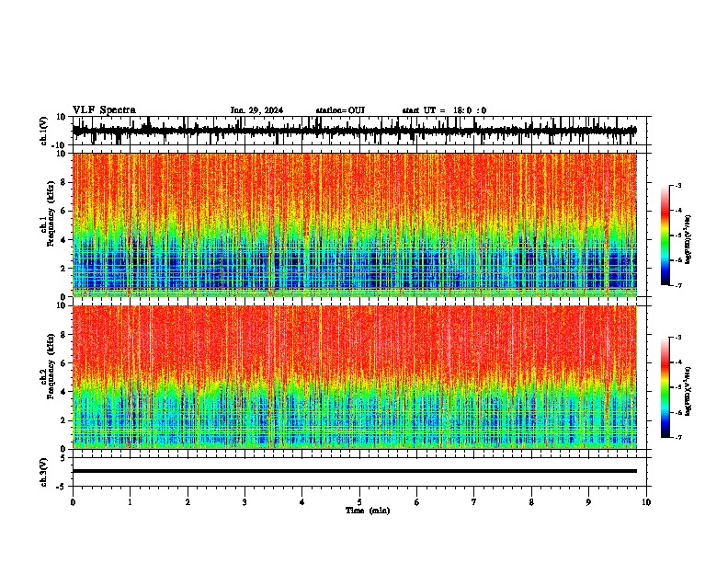Click the "-5" tick on ch.3(V) axis
Image resolution: width=728 pixels, height=563 pixels.
click(62, 487)
